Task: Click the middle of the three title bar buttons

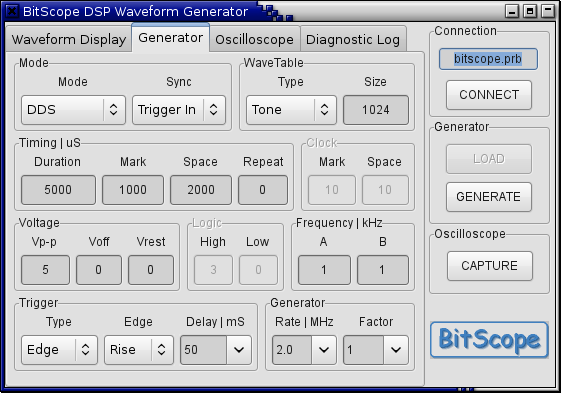Action: (530, 11)
